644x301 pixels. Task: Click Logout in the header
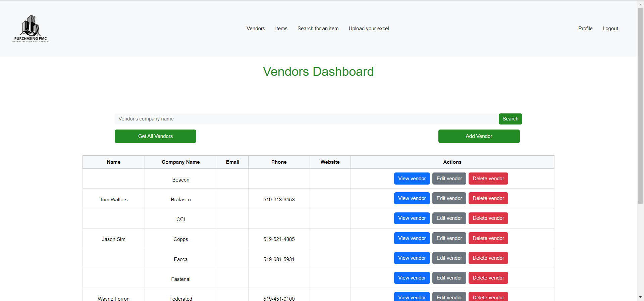610,29
